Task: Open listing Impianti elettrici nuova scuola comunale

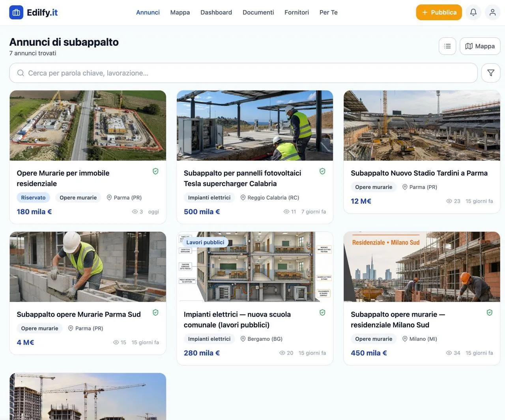Action: (x=237, y=319)
